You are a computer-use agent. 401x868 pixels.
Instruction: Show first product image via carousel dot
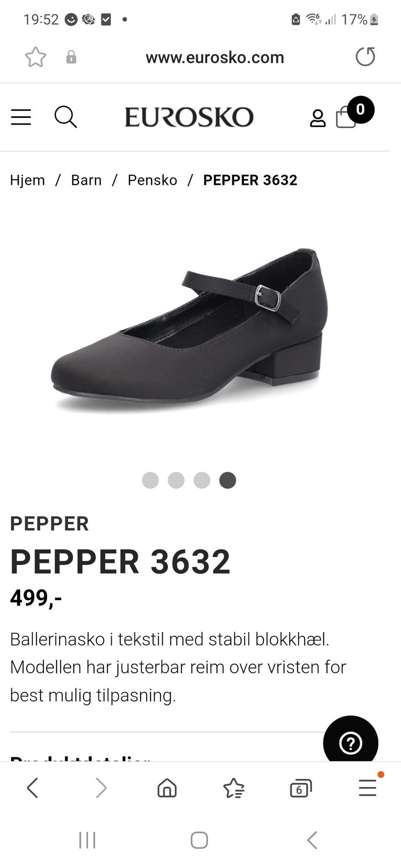click(150, 480)
